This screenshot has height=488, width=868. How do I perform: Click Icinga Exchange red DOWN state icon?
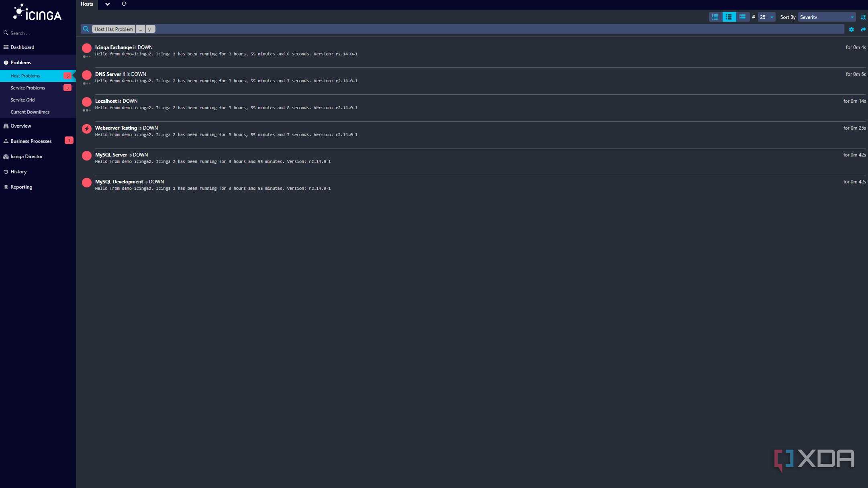point(87,48)
